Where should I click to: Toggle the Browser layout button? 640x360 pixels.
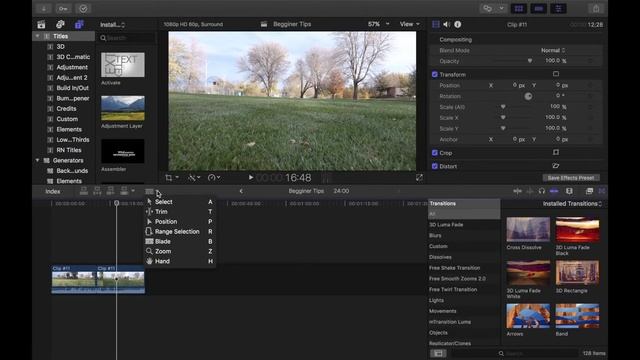point(519,9)
